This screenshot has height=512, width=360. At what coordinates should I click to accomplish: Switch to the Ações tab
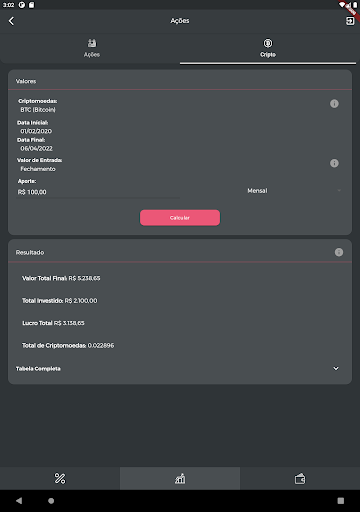[x=92, y=48]
